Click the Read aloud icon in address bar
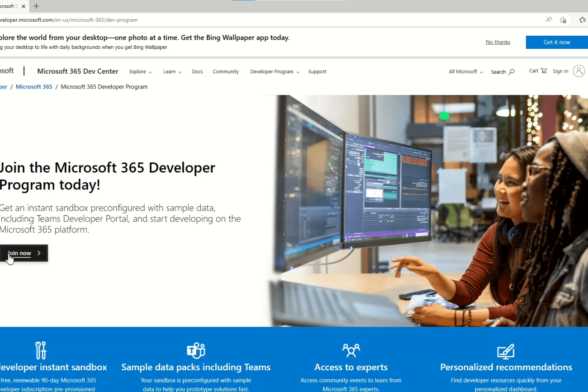 point(549,20)
